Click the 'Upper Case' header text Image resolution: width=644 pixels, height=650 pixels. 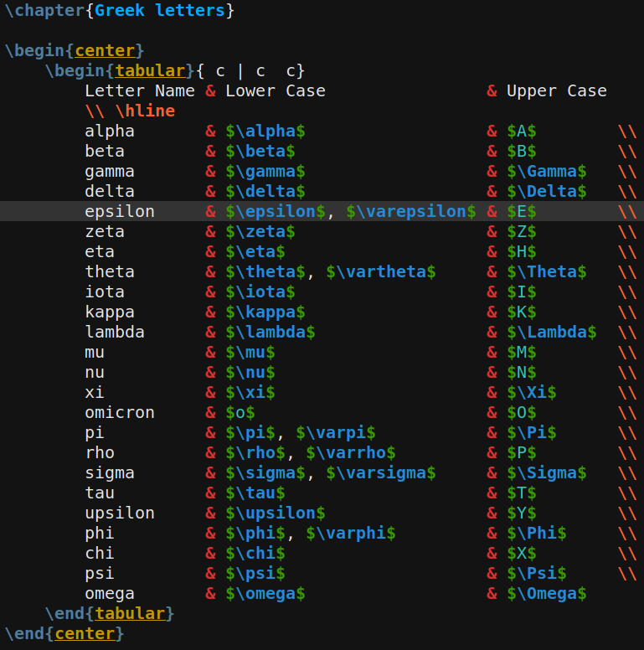click(557, 90)
